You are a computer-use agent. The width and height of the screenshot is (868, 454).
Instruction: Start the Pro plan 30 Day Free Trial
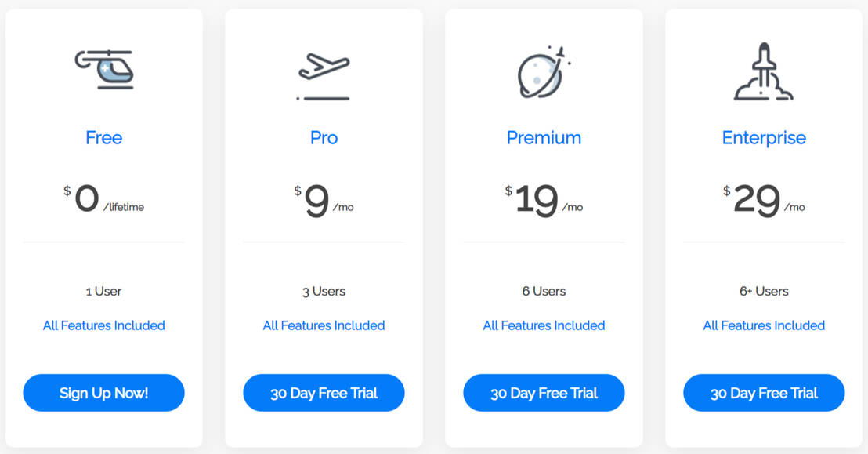point(324,393)
